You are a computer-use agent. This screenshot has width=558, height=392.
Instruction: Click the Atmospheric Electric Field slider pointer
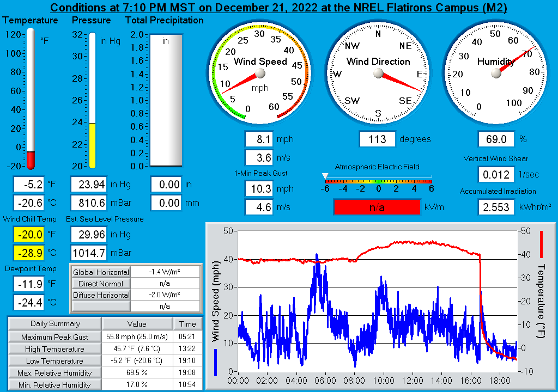point(325,176)
